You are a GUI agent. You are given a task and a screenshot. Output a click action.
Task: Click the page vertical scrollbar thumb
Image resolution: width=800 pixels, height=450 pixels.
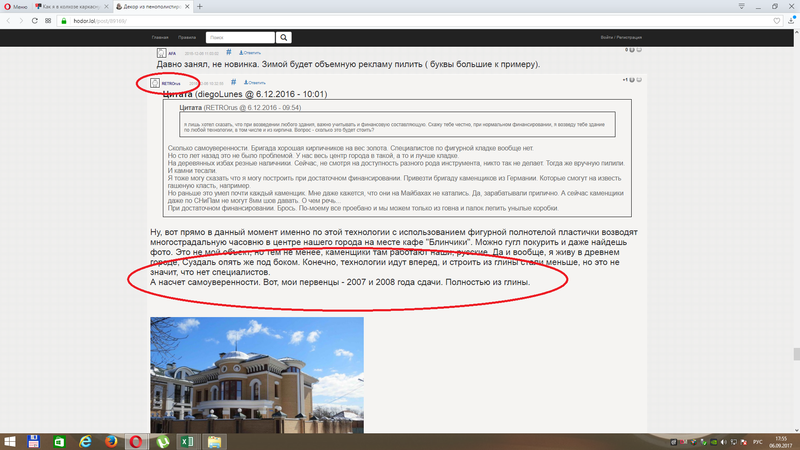click(796, 354)
